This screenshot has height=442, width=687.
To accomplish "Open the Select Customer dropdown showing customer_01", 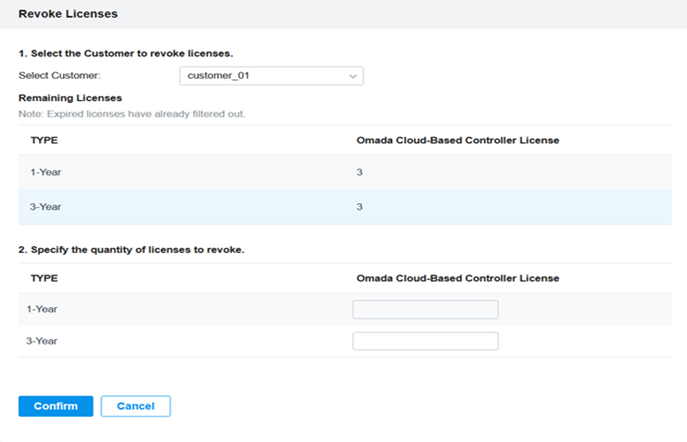I will pos(271,76).
